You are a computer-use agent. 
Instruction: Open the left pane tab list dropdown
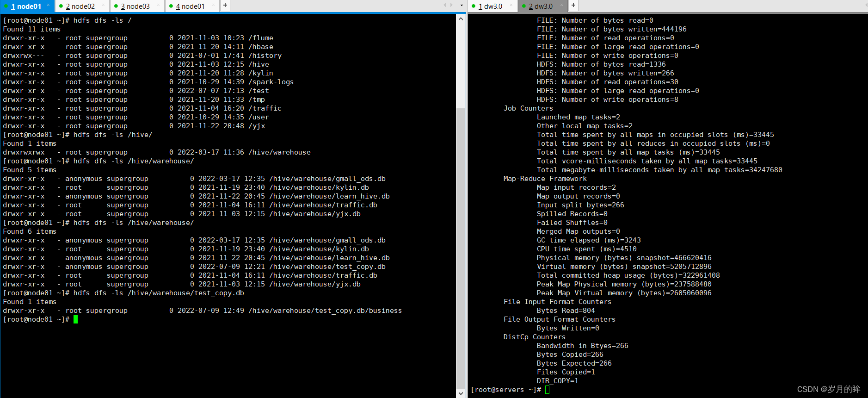point(462,6)
